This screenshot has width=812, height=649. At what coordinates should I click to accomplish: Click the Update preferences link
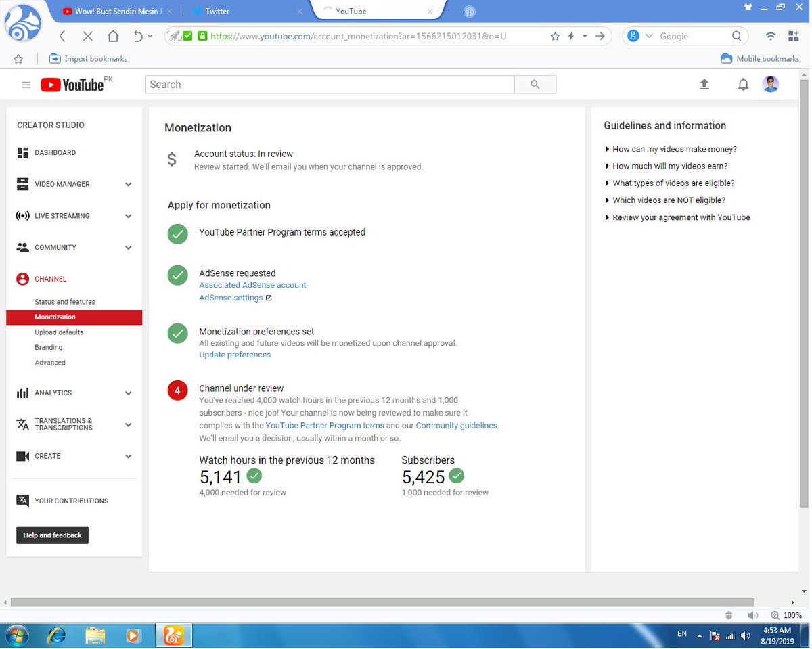coord(235,355)
